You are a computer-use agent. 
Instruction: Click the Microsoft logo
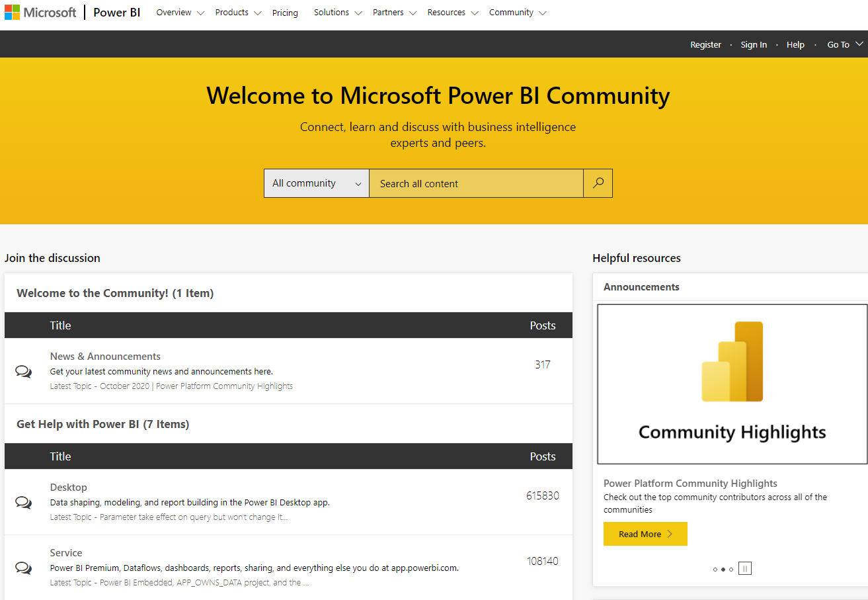coord(40,13)
